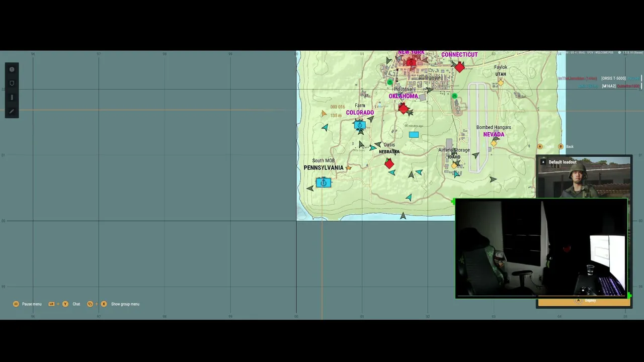Click the CONNECTICUT base label
644x362 pixels.
point(459,55)
